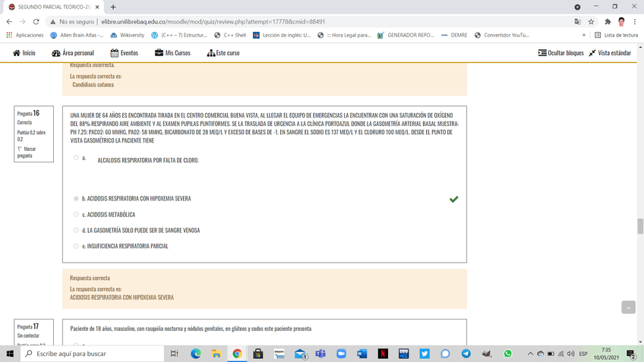Select option b Acidosis respiratoria con hipoxemia
This screenshot has width=644, height=362.
click(76, 199)
